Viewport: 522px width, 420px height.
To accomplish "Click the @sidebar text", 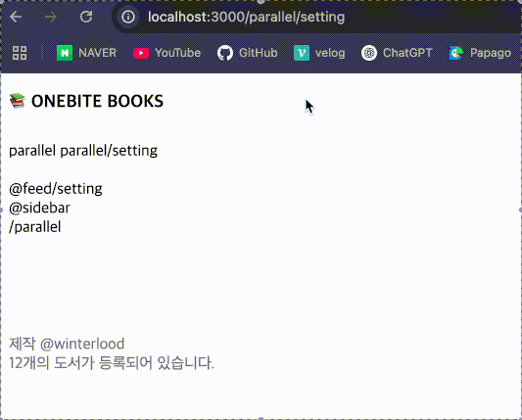I will [39, 208].
